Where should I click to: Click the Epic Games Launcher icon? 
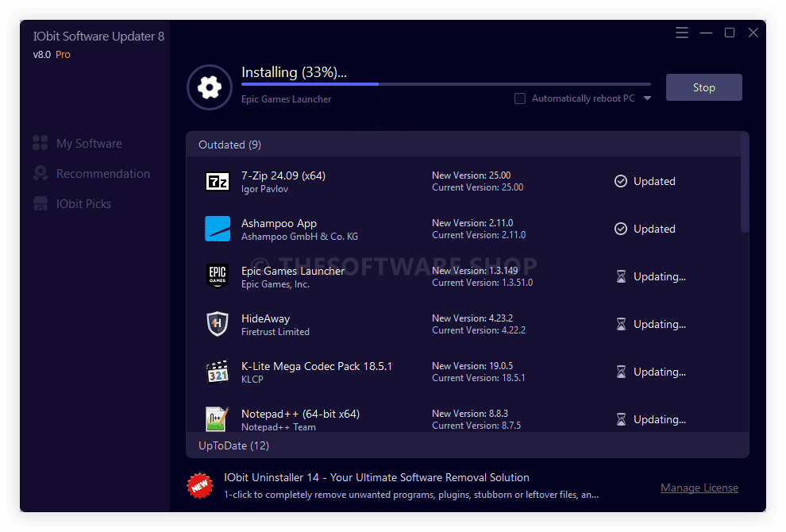click(218, 276)
